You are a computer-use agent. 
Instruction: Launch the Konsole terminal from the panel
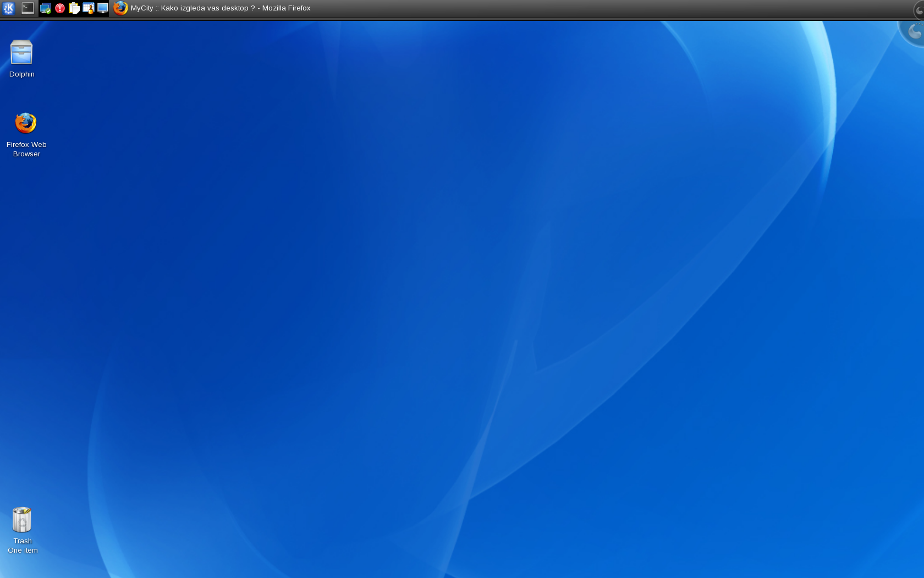28,8
